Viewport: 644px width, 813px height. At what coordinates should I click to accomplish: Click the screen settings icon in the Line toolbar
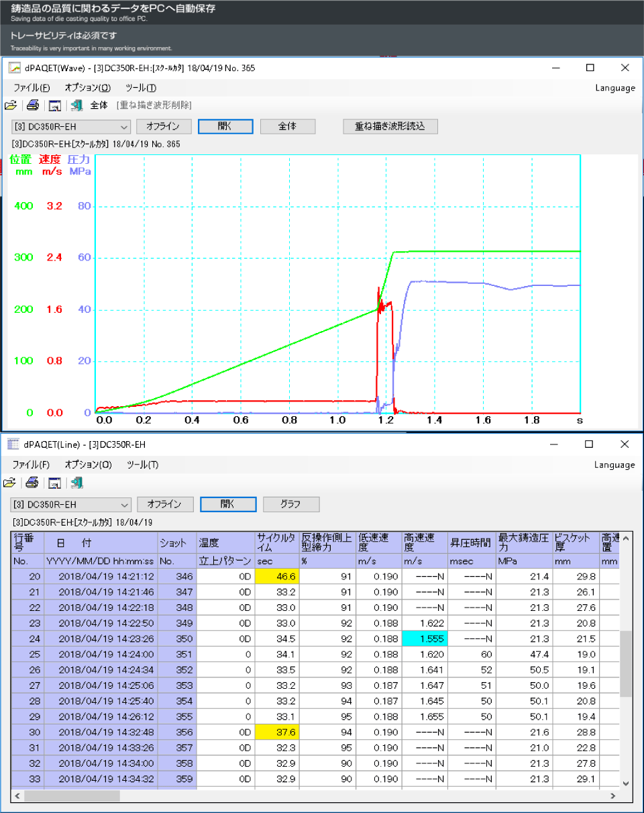55,483
